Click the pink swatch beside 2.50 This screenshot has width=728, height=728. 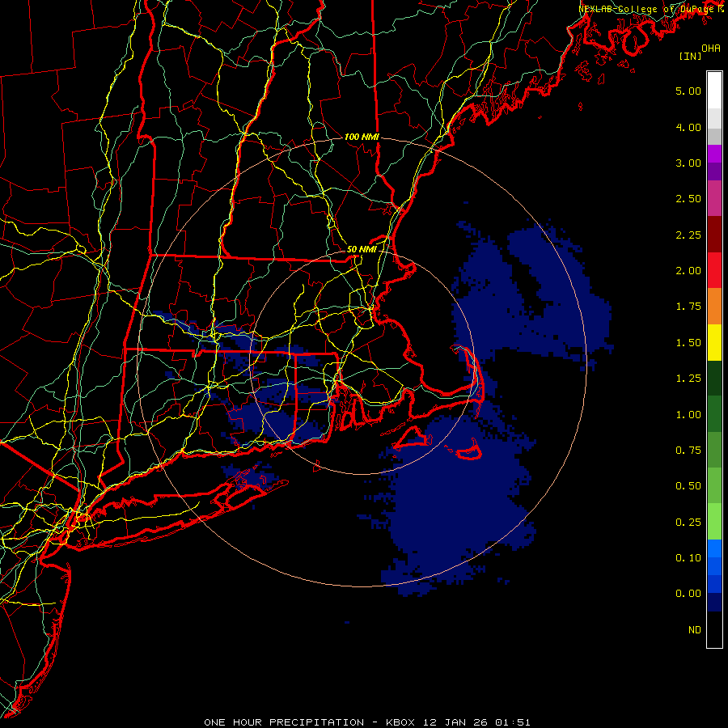714,198
